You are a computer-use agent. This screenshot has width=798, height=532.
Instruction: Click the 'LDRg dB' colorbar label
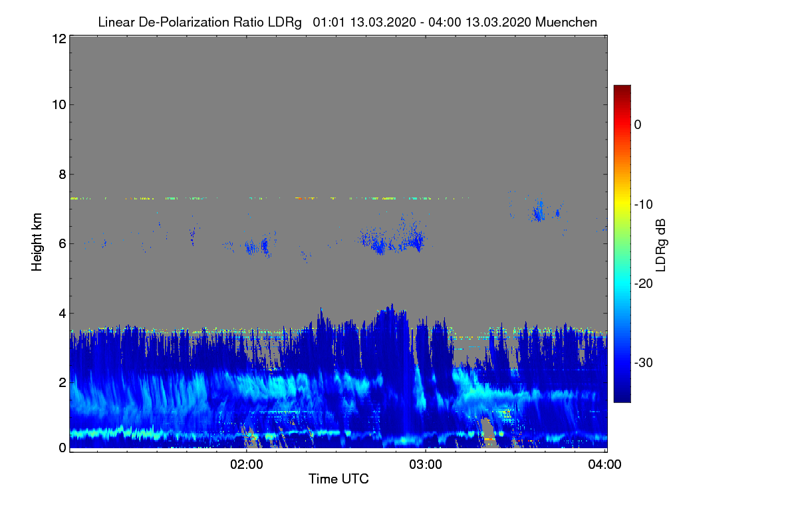point(661,245)
